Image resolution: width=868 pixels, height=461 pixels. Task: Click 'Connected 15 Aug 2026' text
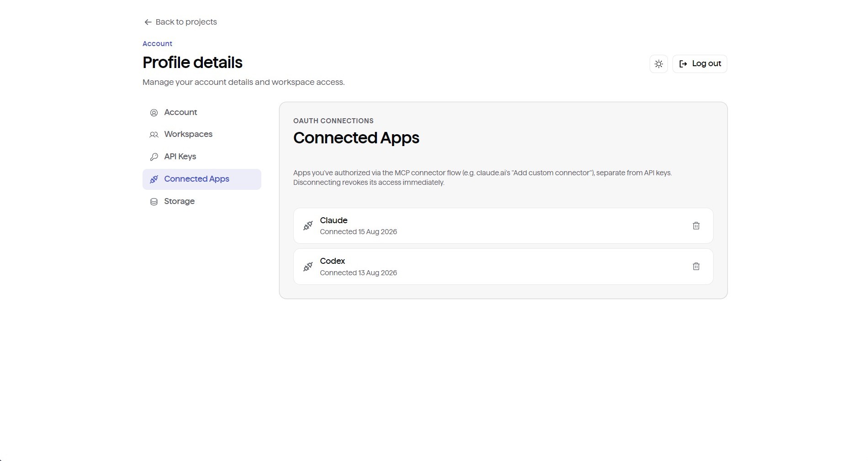pos(358,232)
